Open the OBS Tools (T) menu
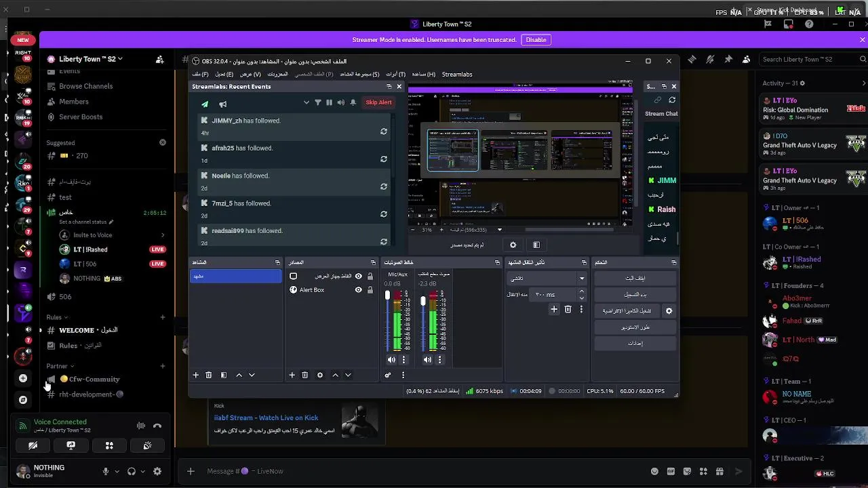Screen dimensions: 868x488 tap(395, 74)
